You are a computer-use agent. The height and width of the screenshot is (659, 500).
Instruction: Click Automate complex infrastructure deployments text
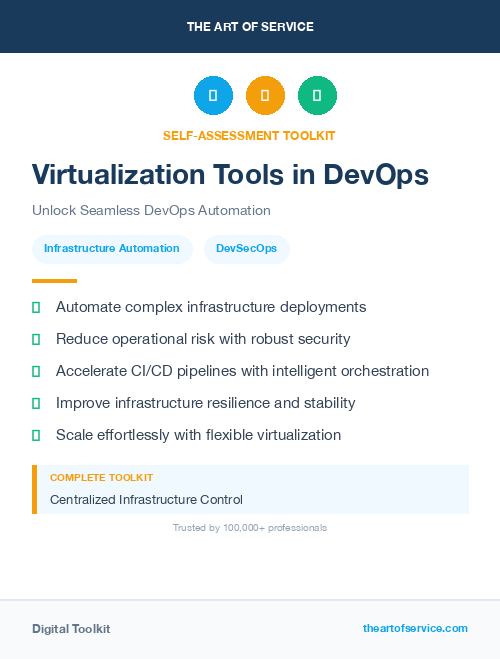211,307
